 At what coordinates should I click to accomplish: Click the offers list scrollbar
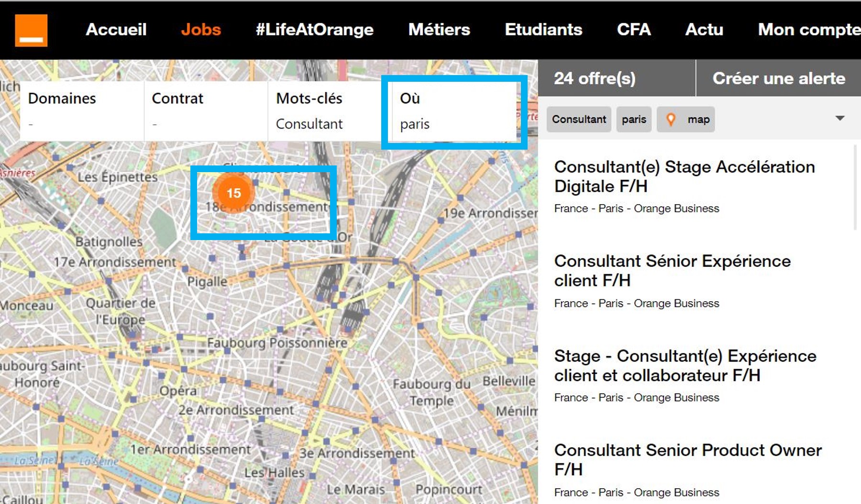click(855, 187)
